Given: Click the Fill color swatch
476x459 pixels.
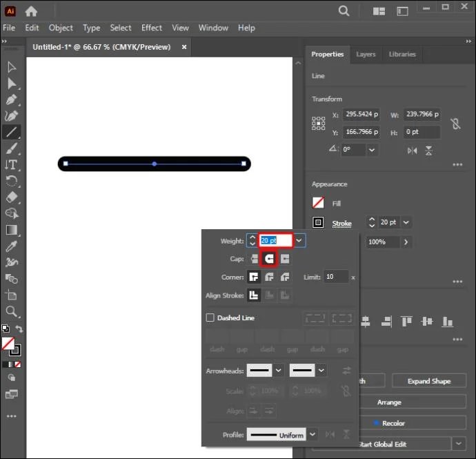Looking at the screenshot, I should coord(318,203).
